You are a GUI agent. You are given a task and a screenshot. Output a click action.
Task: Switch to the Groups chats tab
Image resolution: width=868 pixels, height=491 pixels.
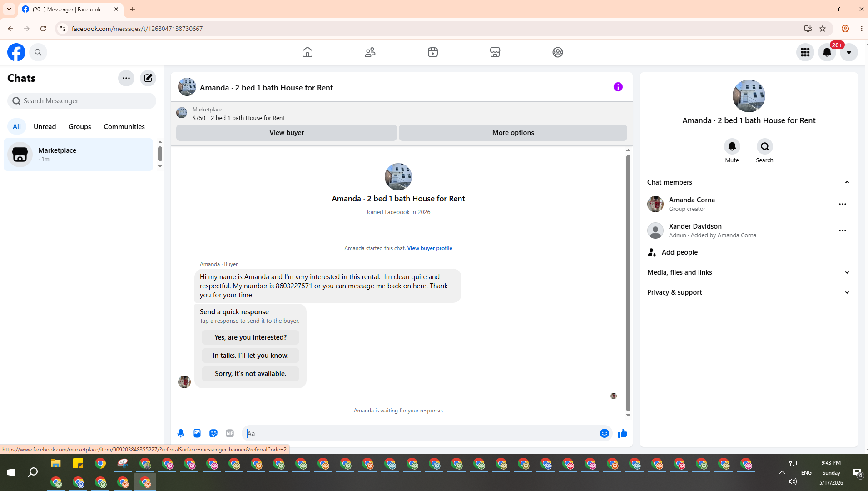pyautogui.click(x=80, y=126)
